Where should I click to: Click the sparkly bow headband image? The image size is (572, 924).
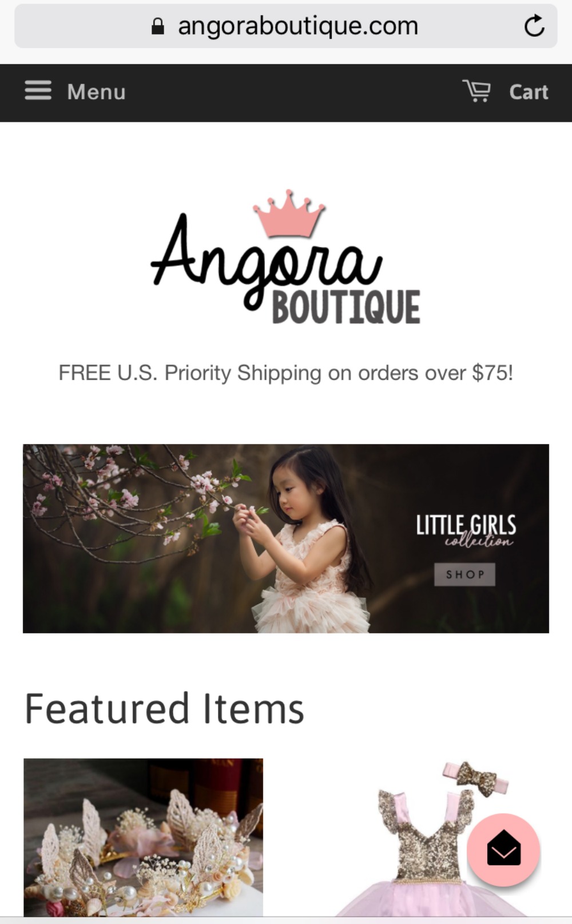476,778
